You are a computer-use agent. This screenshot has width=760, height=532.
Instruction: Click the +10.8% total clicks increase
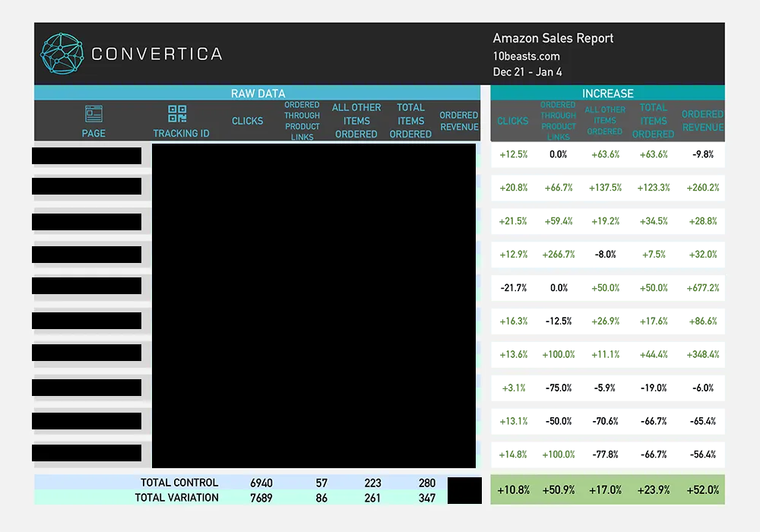pyautogui.click(x=513, y=490)
